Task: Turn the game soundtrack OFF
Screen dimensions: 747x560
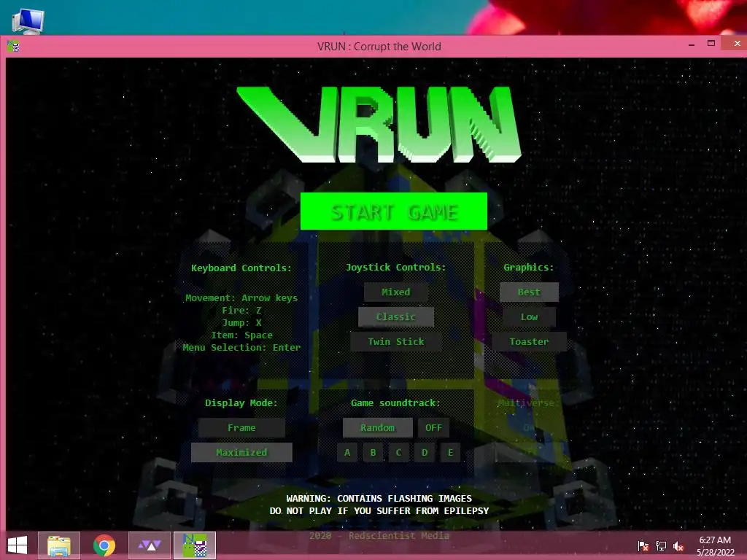Action: click(433, 427)
